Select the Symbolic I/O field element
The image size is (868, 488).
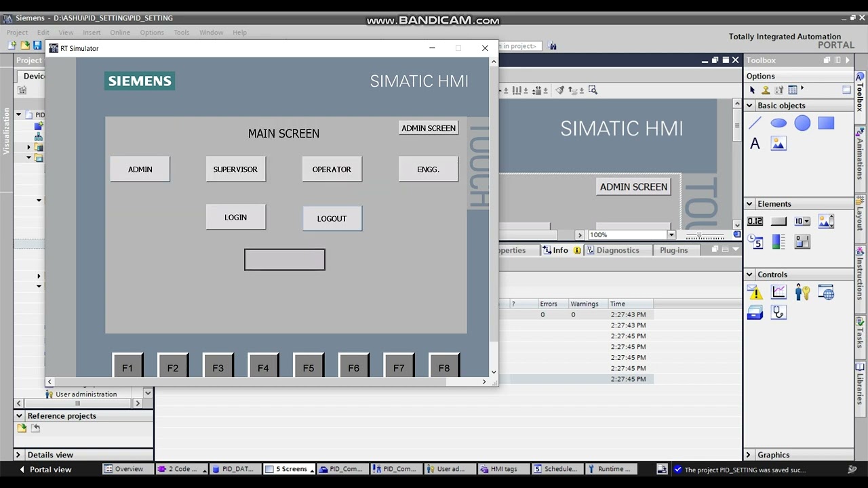(x=802, y=221)
